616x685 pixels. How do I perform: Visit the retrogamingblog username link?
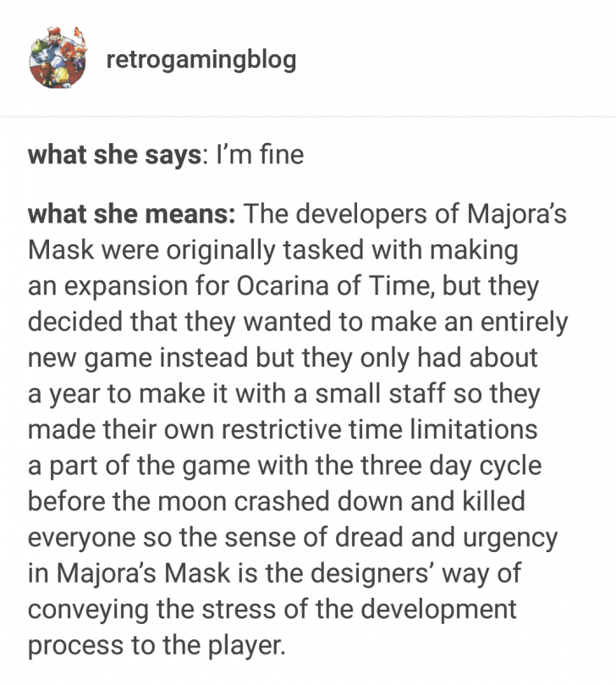[x=201, y=60]
